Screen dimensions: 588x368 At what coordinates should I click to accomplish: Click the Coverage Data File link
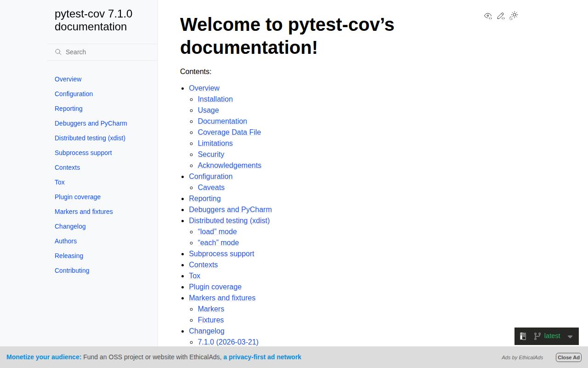click(x=229, y=132)
